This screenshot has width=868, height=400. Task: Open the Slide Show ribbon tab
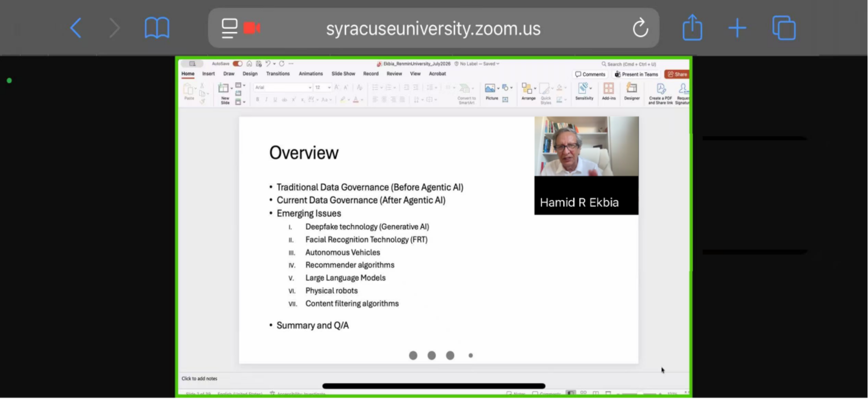[x=343, y=74]
